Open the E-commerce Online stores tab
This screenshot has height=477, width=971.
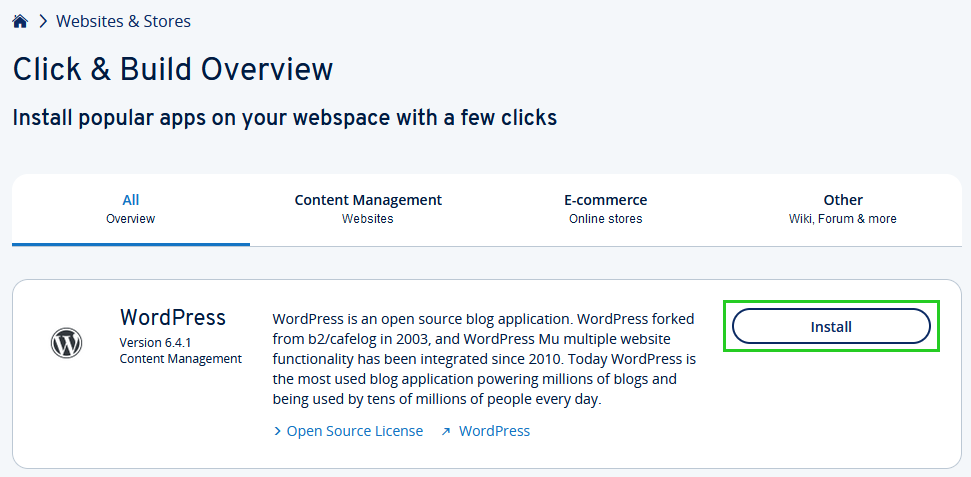(x=605, y=209)
